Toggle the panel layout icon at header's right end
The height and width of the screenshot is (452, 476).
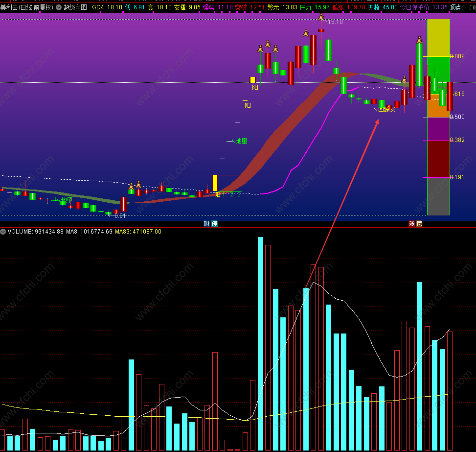click(x=473, y=8)
